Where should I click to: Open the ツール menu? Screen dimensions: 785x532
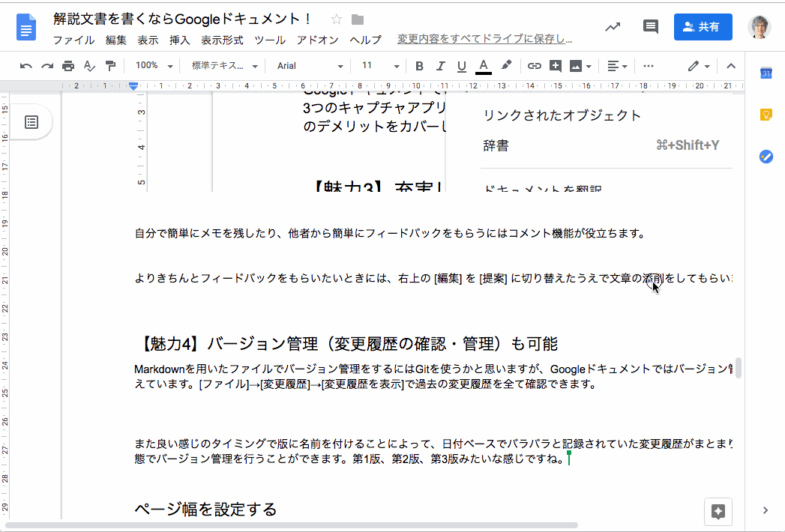[x=270, y=40]
